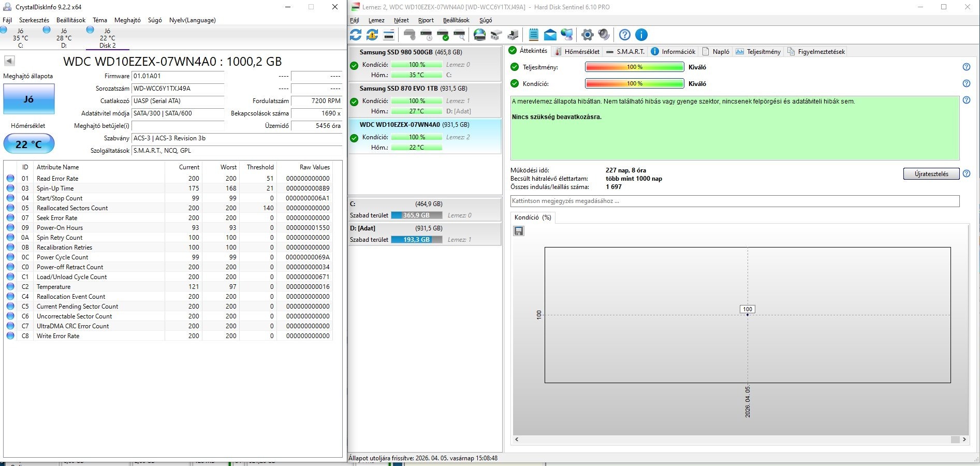Click the Jó health status button
980x466 pixels.
(x=29, y=99)
